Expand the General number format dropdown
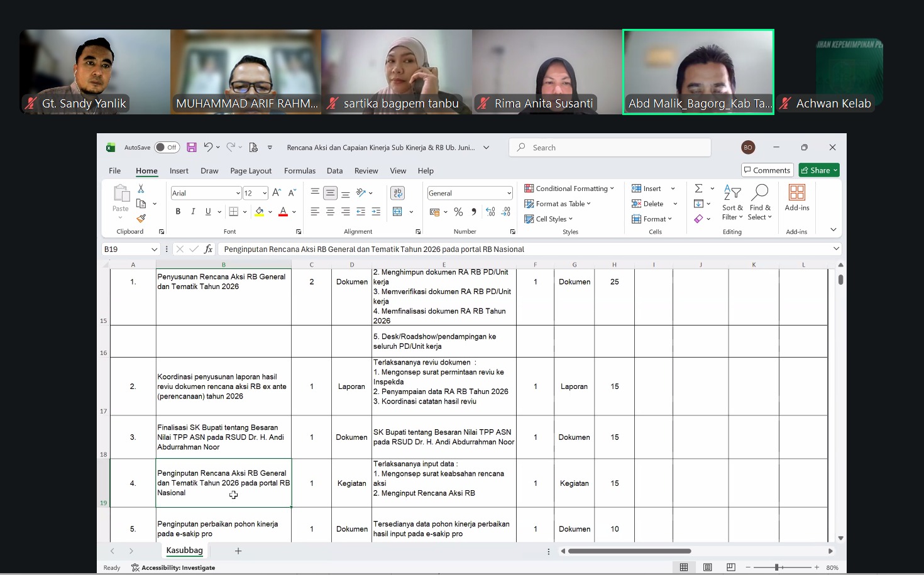The width and height of the screenshot is (924, 575). pos(509,194)
